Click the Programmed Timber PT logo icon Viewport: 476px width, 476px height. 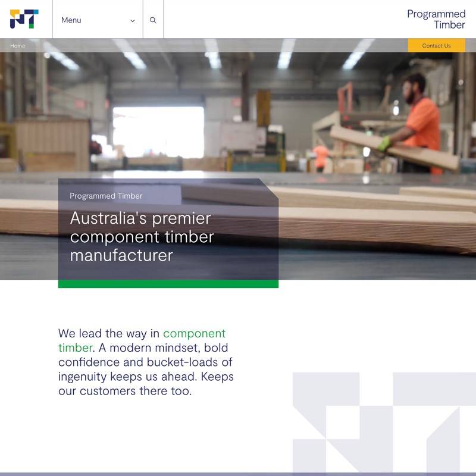tap(24, 19)
